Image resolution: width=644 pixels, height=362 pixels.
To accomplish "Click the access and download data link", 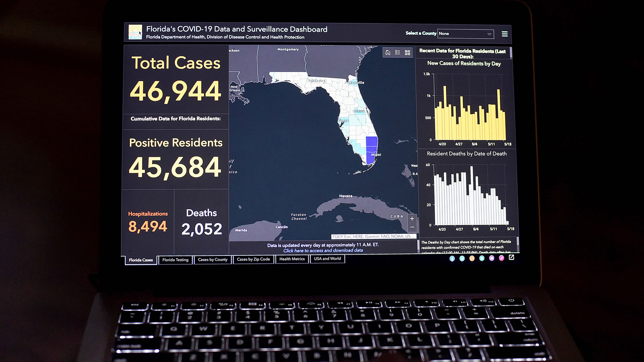I will [x=323, y=250].
